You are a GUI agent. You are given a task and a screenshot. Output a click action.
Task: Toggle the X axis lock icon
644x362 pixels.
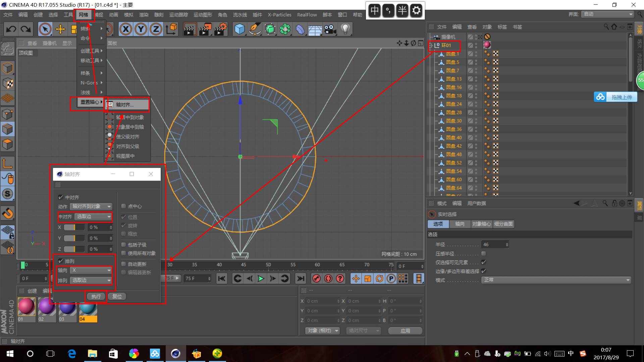pos(125,29)
